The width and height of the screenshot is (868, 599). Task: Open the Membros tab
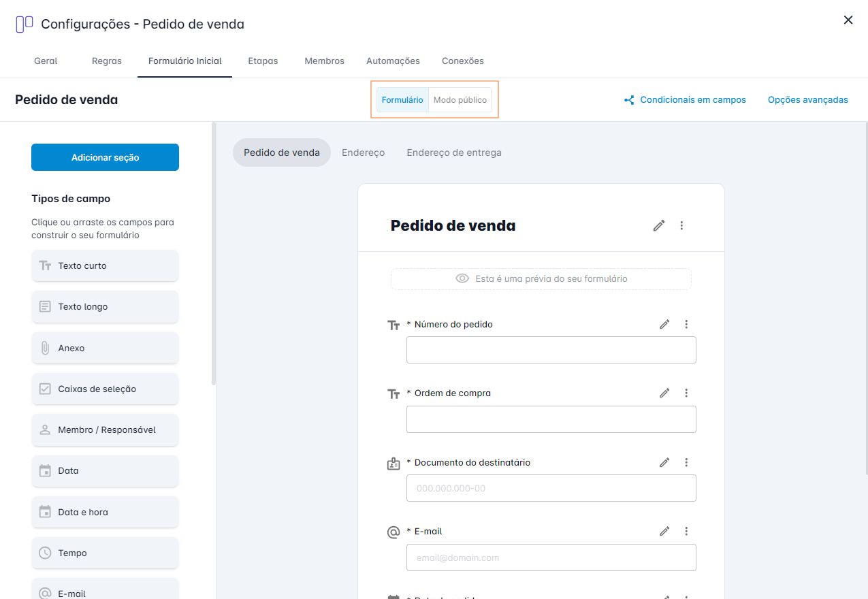pyautogui.click(x=325, y=61)
